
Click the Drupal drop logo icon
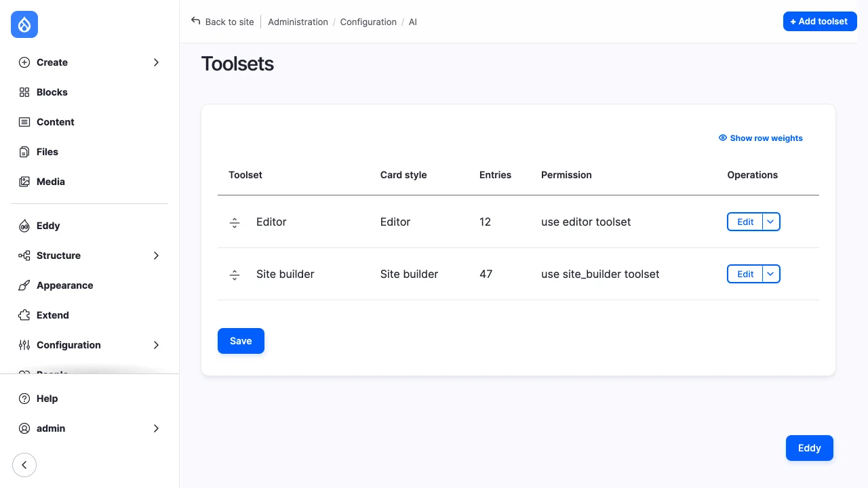(x=24, y=24)
